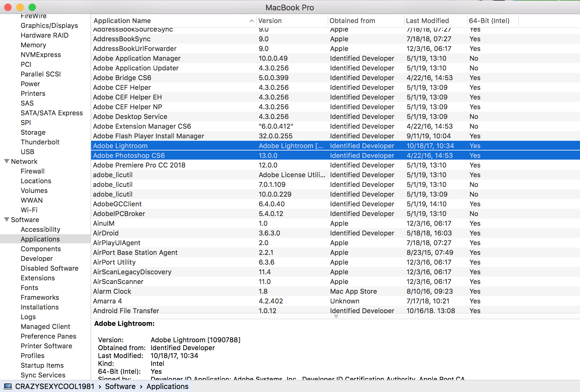Select USB in sidebar
The width and height of the screenshot is (580, 392).
27,152
